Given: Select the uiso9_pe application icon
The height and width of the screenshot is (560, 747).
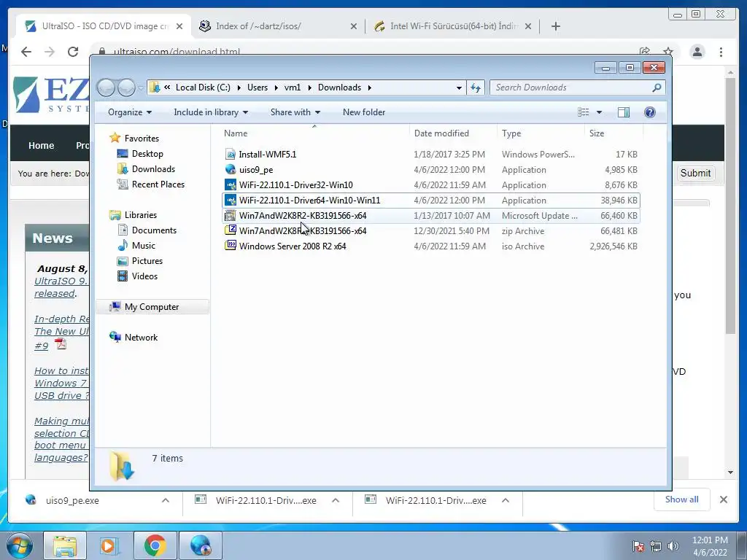Looking at the screenshot, I should (x=230, y=169).
